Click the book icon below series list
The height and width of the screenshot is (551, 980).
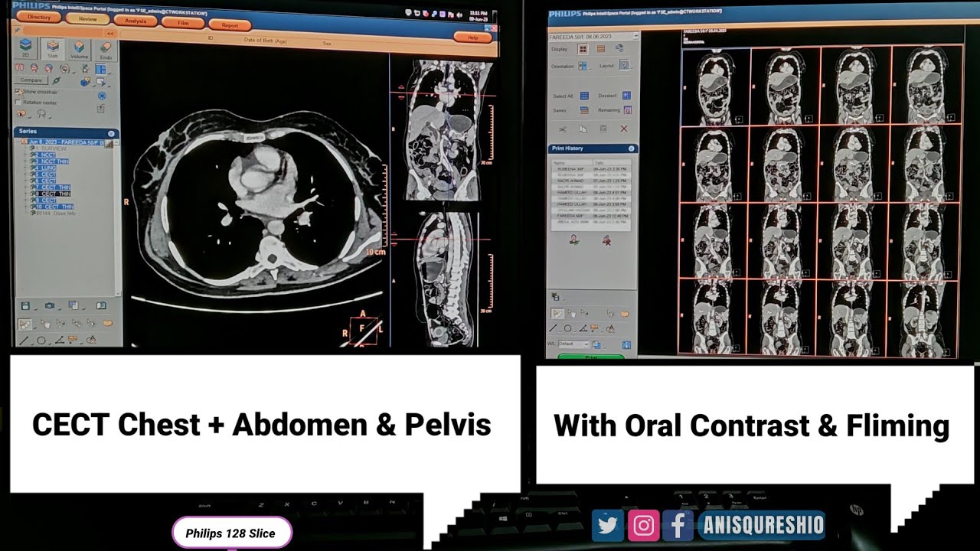pyautogui.click(x=101, y=305)
